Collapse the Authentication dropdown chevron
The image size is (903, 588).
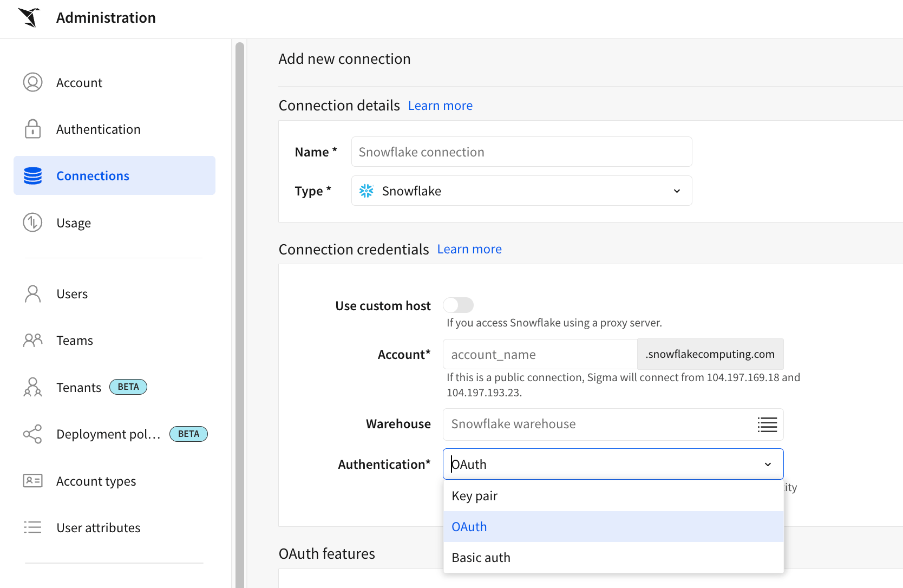coord(767,465)
